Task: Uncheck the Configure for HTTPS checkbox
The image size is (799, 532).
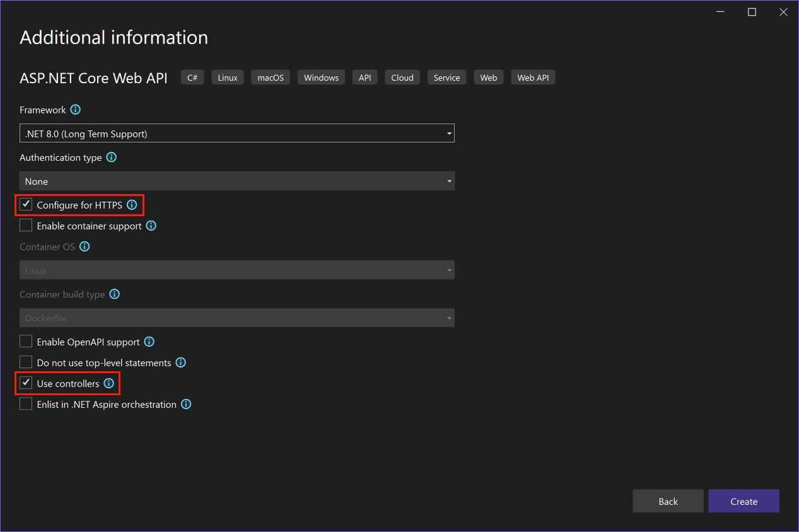Action: [26, 204]
